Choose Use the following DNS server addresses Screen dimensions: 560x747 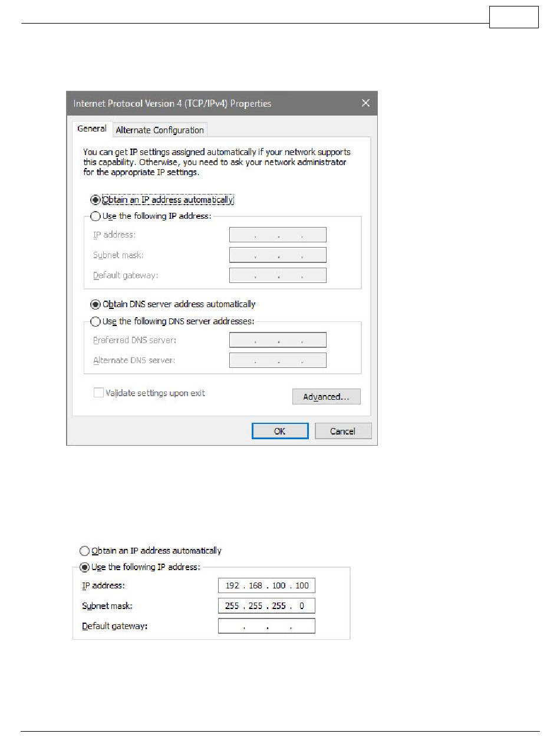click(x=172, y=321)
